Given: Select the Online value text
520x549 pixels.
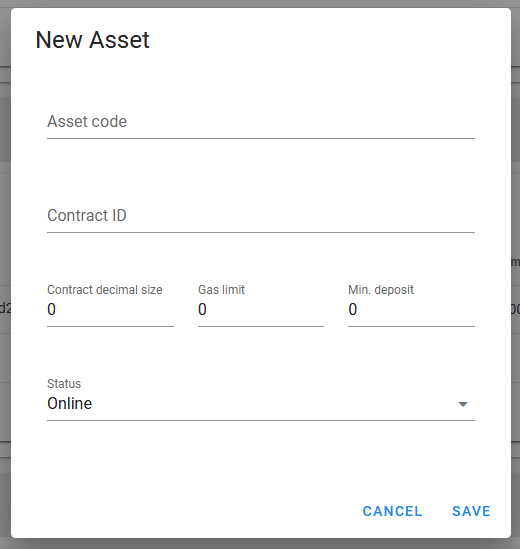Looking at the screenshot, I should click(x=70, y=403).
